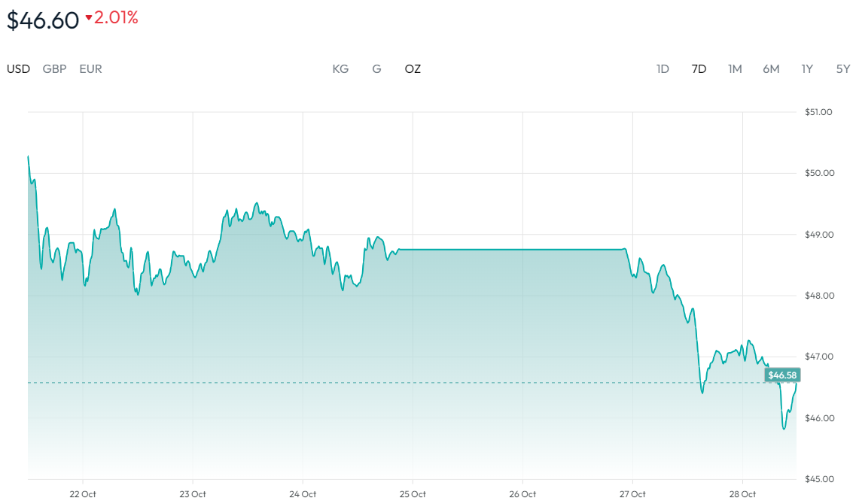Click the 2.01% change percentage
The width and height of the screenshot is (856, 504).
(x=116, y=18)
